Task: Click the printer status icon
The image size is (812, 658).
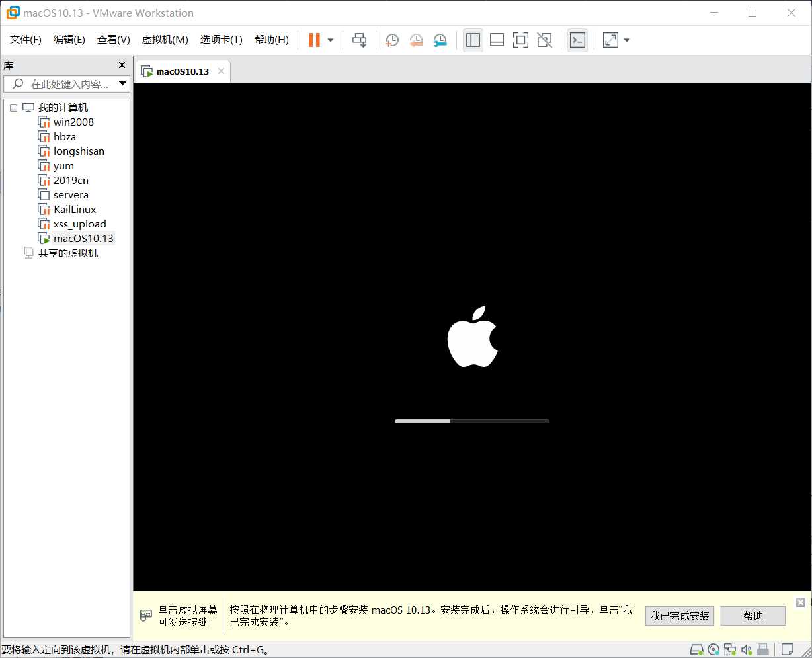Action: pyautogui.click(x=763, y=649)
